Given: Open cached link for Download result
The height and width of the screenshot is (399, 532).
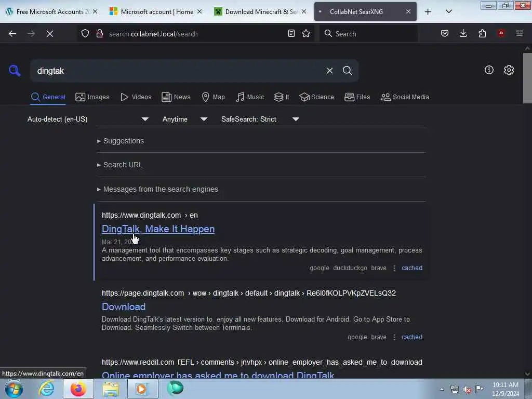Looking at the screenshot, I should (x=412, y=337).
